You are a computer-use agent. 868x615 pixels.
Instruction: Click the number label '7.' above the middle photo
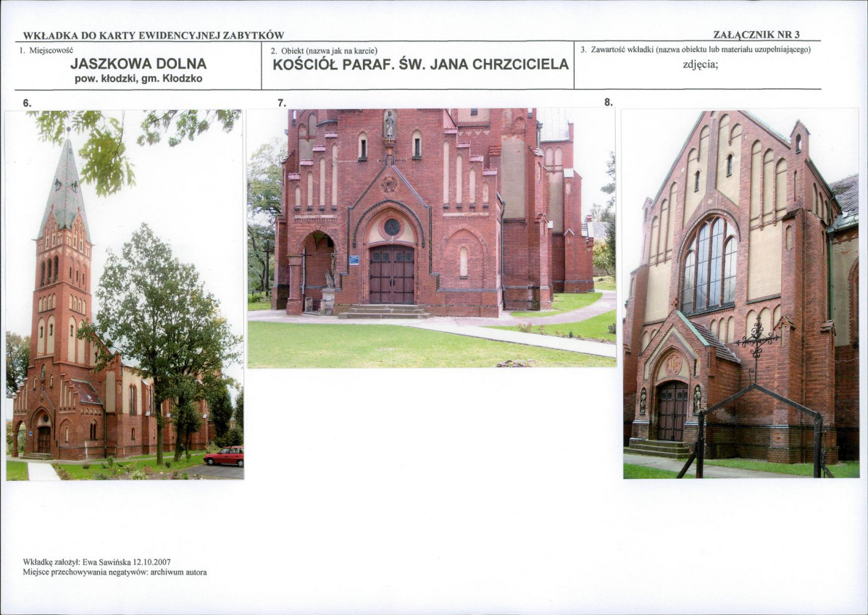[282, 103]
